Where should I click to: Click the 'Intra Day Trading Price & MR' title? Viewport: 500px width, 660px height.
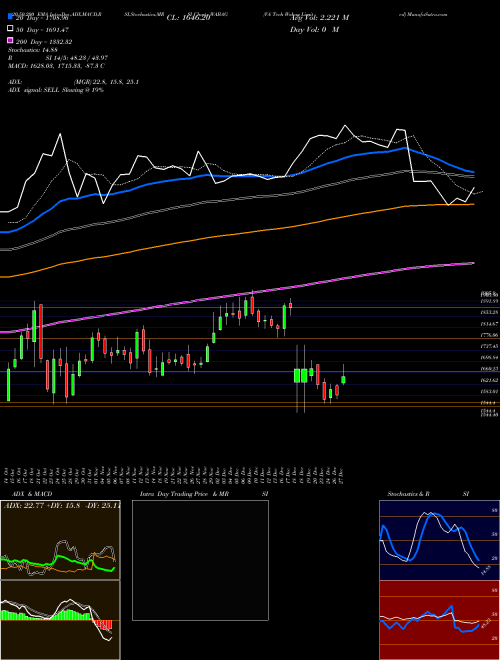coord(184,494)
